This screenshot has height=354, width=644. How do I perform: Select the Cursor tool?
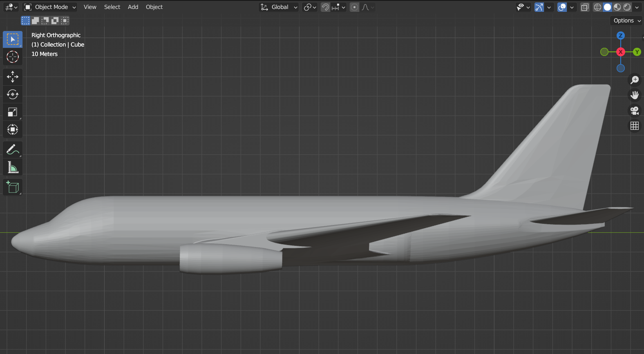point(13,57)
